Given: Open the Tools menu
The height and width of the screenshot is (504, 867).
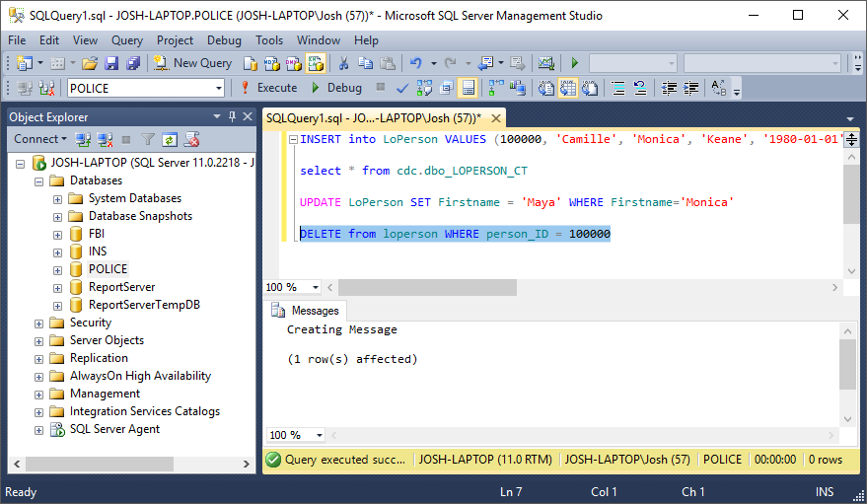Looking at the screenshot, I should (x=268, y=40).
